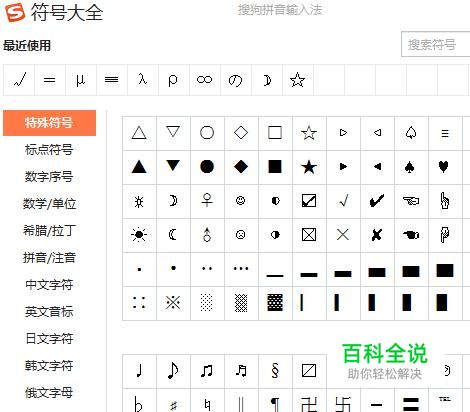
Task: Insert hollow square symbol
Action: click(x=275, y=133)
